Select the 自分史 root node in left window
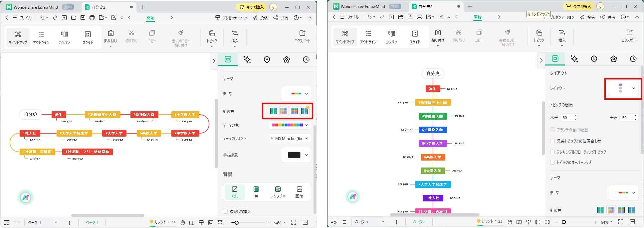 pyautogui.click(x=31, y=114)
